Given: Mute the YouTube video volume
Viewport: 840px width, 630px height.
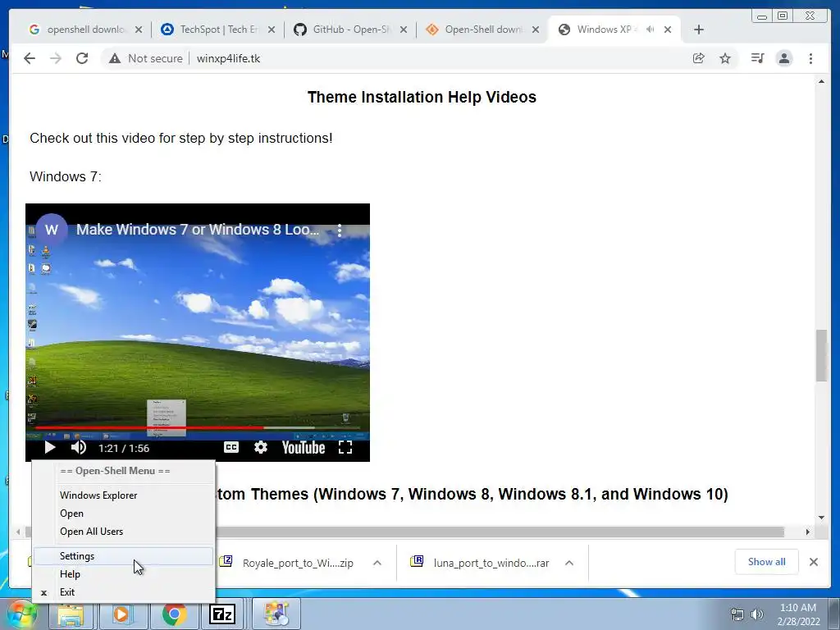Looking at the screenshot, I should click(79, 447).
